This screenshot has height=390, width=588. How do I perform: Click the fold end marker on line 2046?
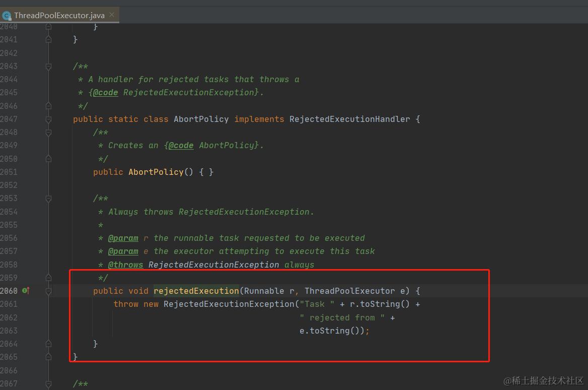[x=48, y=106]
